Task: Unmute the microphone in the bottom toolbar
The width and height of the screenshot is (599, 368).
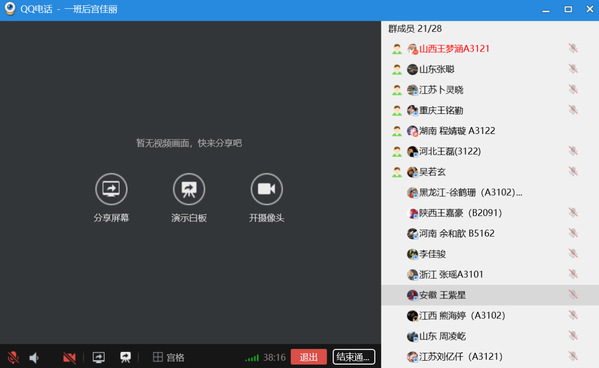Action: tap(13, 357)
